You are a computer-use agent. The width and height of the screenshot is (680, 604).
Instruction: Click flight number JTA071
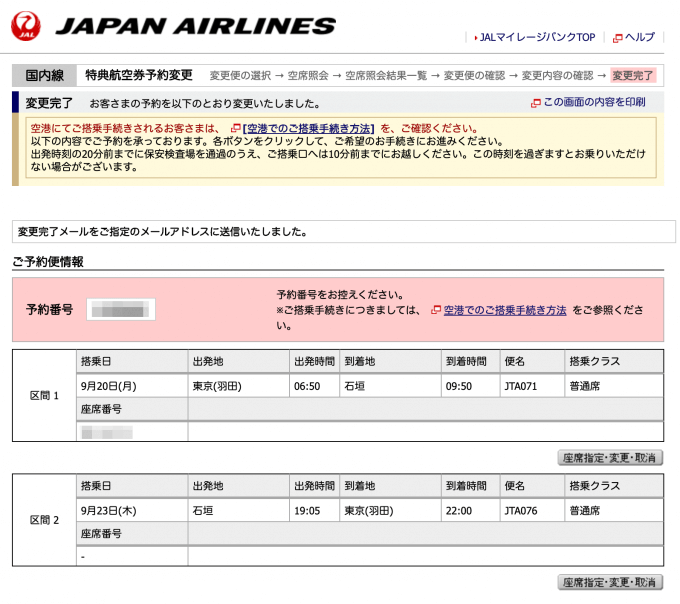520,386
